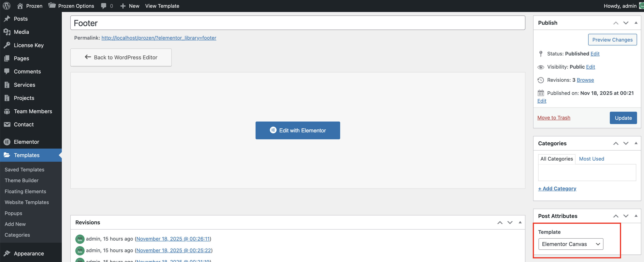The height and width of the screenshot is (262, 644).
Task: Switch to the Most Used categories tab
Action: 591,159
